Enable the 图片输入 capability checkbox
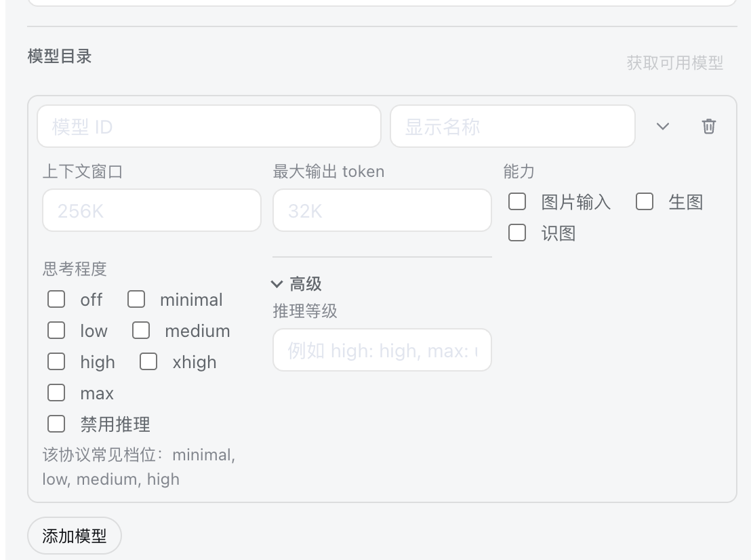This screenshot has width=751, height=560. coord(517,201)
